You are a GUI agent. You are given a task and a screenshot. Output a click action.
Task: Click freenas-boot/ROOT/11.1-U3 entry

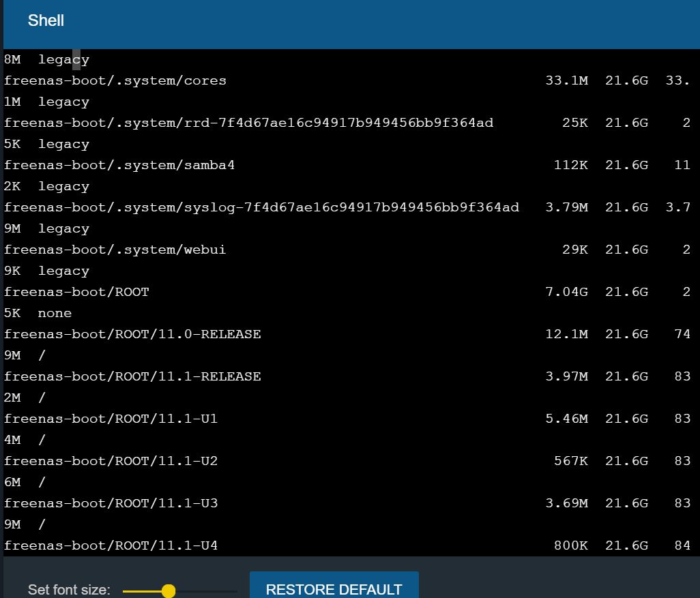click(x=111, y=503)
